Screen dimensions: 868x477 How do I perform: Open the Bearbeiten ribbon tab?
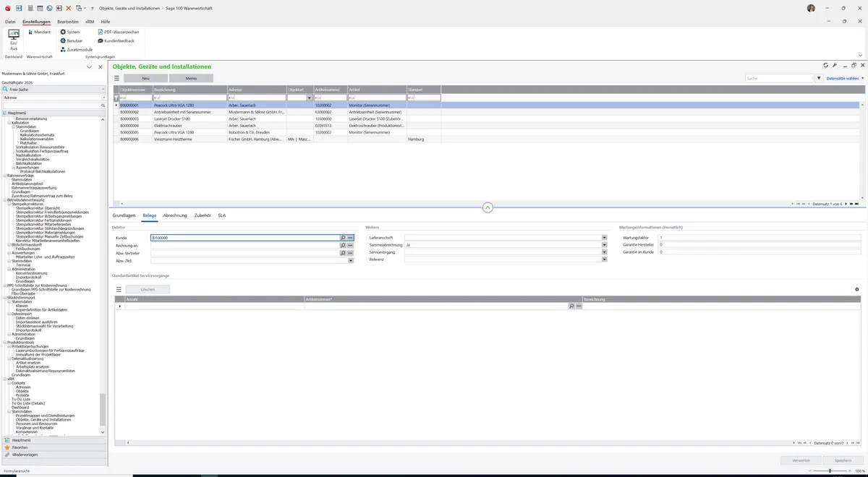coord(68,22)
